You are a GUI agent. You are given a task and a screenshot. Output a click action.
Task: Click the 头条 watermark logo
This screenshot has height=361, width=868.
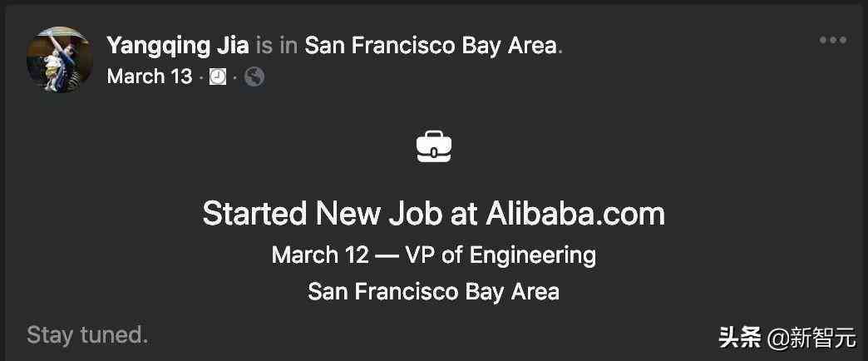coord(740,337)
